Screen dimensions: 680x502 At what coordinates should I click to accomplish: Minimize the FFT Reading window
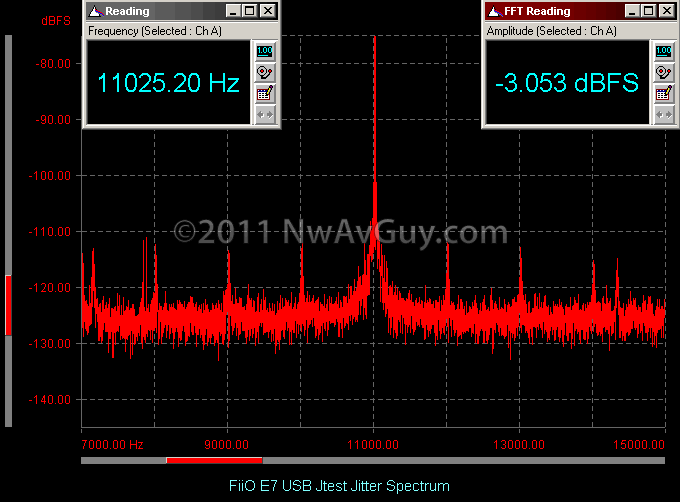click(x=632, y=11)
